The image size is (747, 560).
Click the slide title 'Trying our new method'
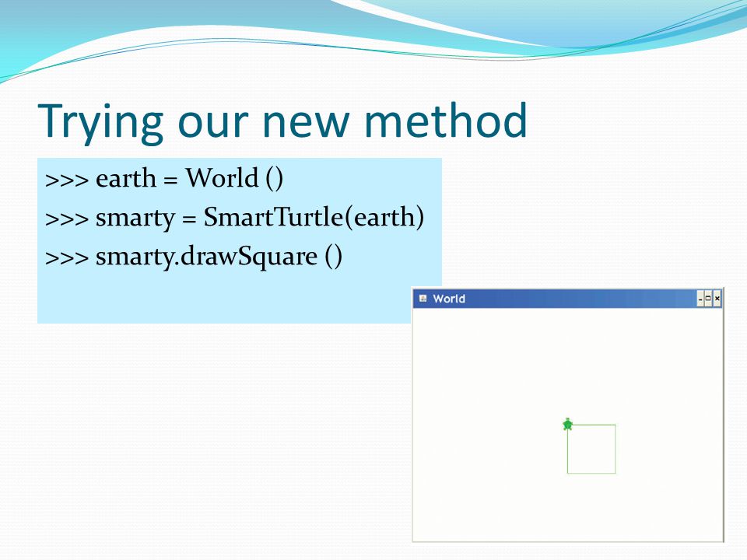(282, 122)
